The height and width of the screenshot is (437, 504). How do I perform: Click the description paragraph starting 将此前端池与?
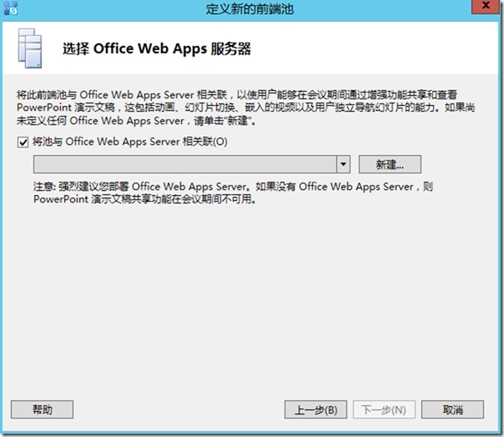[x=246, y=108]
